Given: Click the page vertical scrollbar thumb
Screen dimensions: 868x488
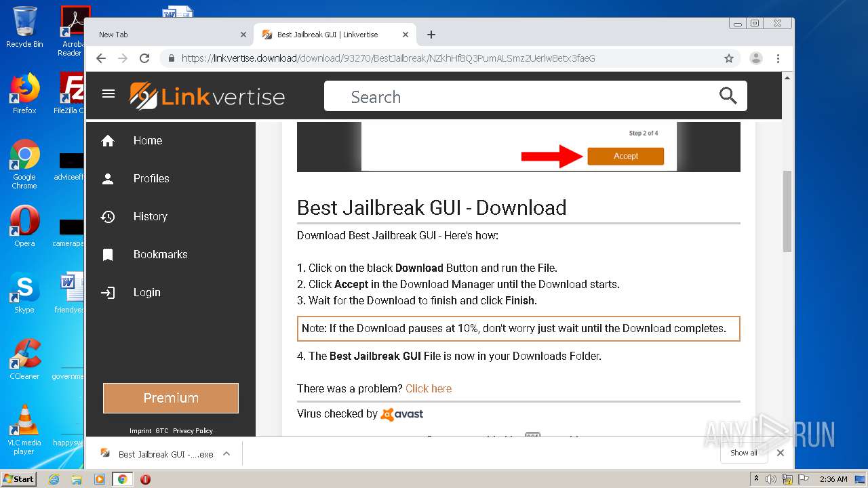Looking at the screenshot, I should click(x=787, y=211).
